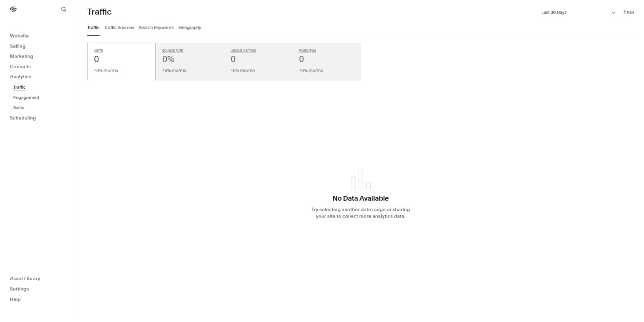Go to the Scheduling section

point(23,118)
